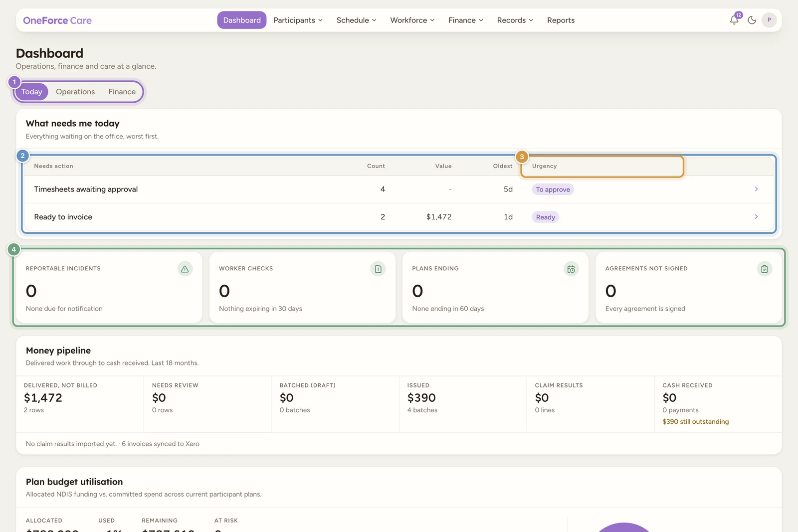Click the Money pipeline heading
The image size is (798, 532).
click(58, 351)
